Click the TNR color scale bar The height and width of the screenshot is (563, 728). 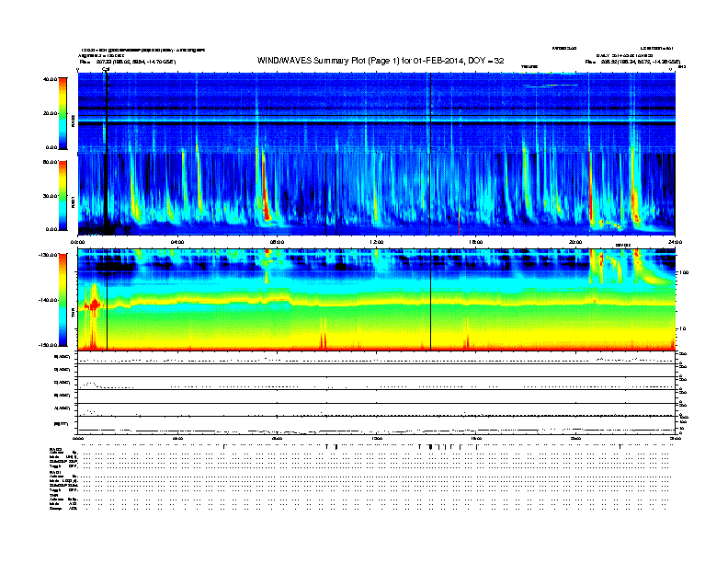[63, 300]
